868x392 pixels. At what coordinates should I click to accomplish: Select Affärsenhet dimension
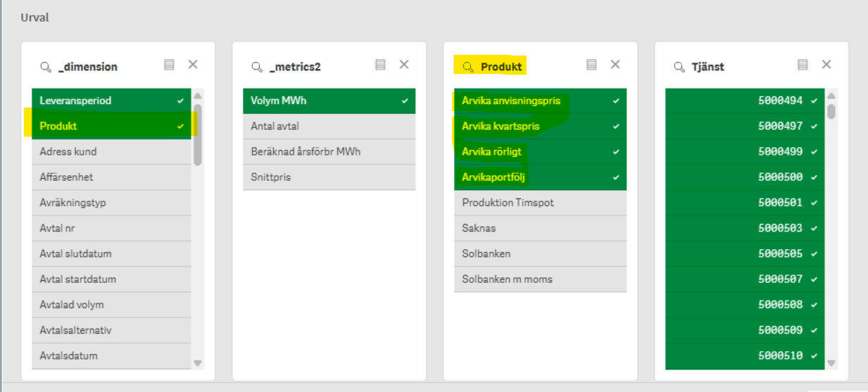(111, 177)
